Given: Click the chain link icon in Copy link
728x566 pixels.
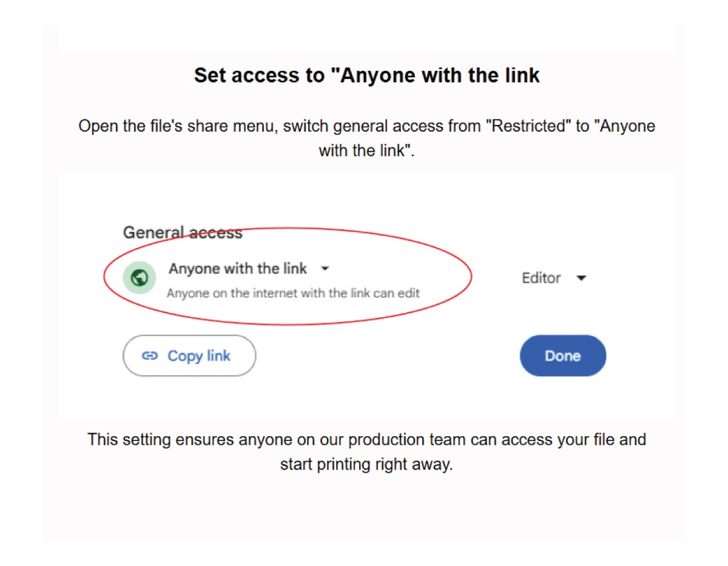Looking at the screenshot, I should 150,356.
